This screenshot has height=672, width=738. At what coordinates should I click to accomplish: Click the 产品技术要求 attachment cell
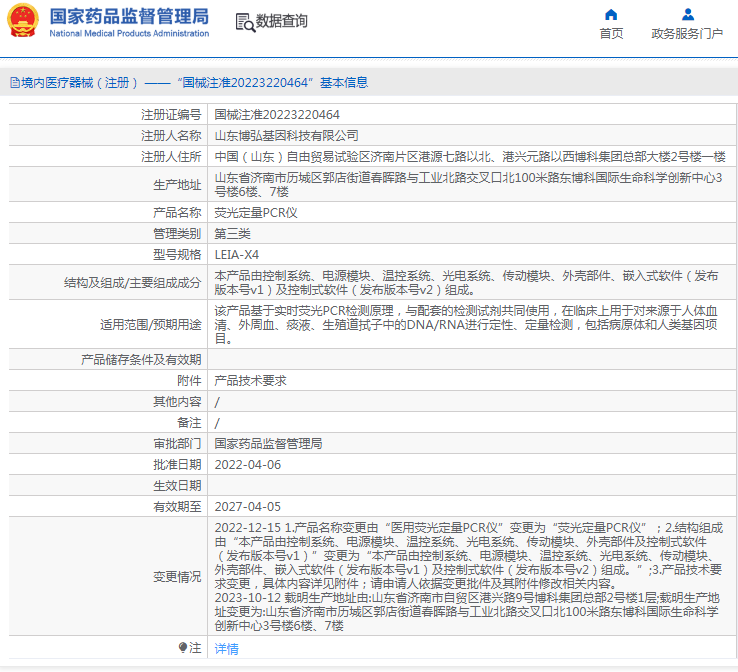(x=251, y=380)
